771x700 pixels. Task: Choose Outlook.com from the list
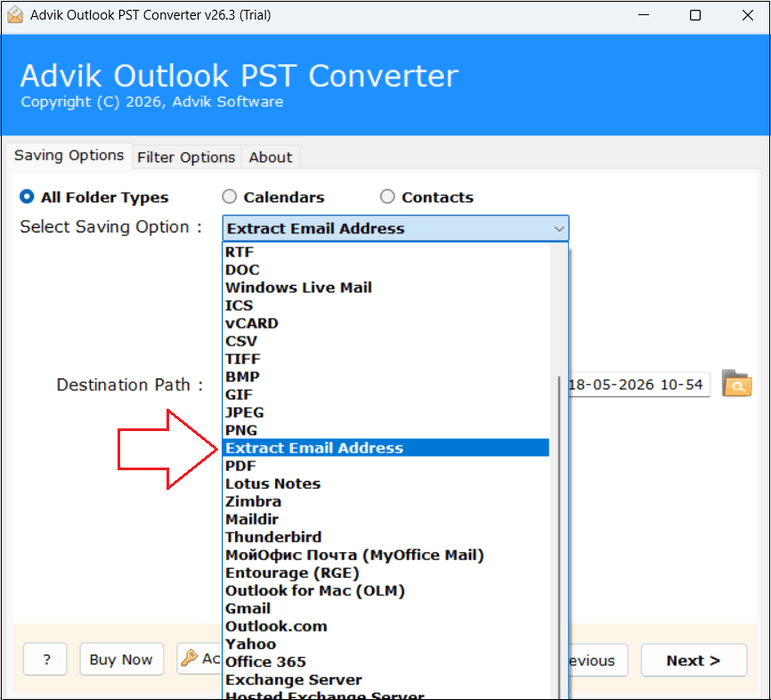386,626
